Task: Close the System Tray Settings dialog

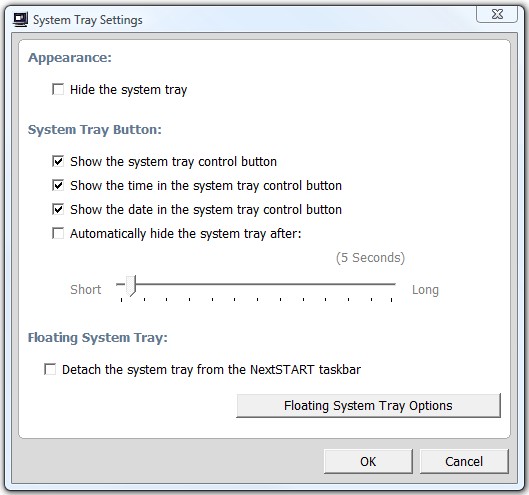Action: pos(497,14)
